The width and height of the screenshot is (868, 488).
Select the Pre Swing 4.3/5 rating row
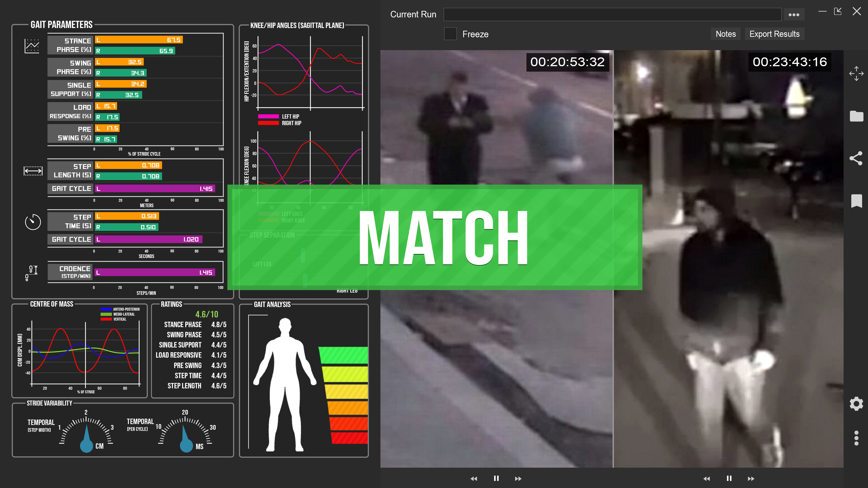[200, 365]
